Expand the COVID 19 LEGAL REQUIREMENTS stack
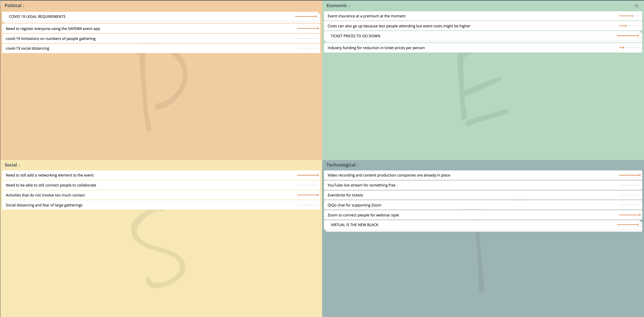Screen dimensions: 644x317 tap(37, 17)
